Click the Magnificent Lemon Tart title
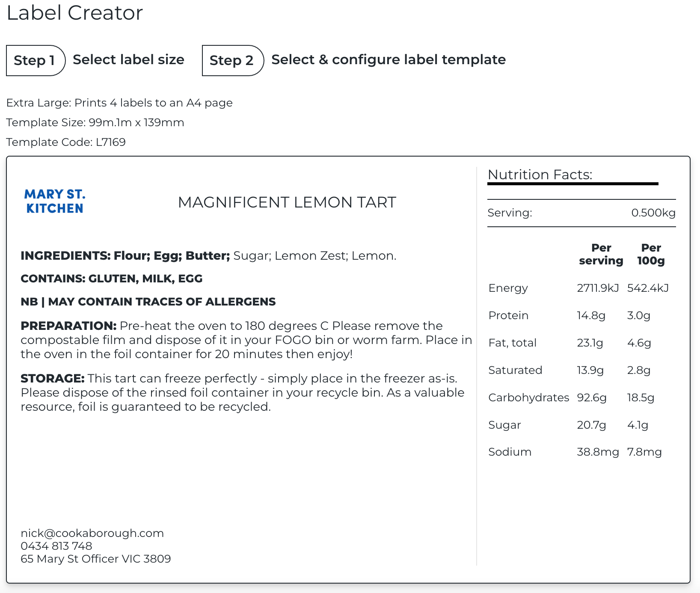 (287, 202)
